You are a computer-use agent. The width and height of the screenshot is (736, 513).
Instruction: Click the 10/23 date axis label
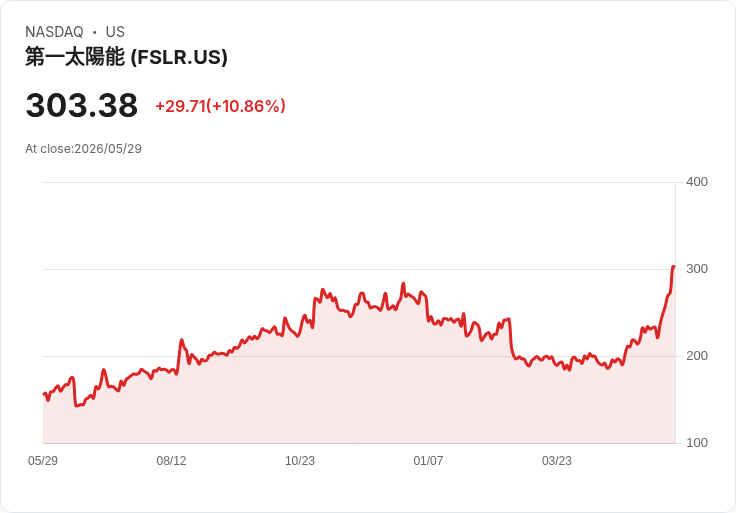[x=300, y=460]
